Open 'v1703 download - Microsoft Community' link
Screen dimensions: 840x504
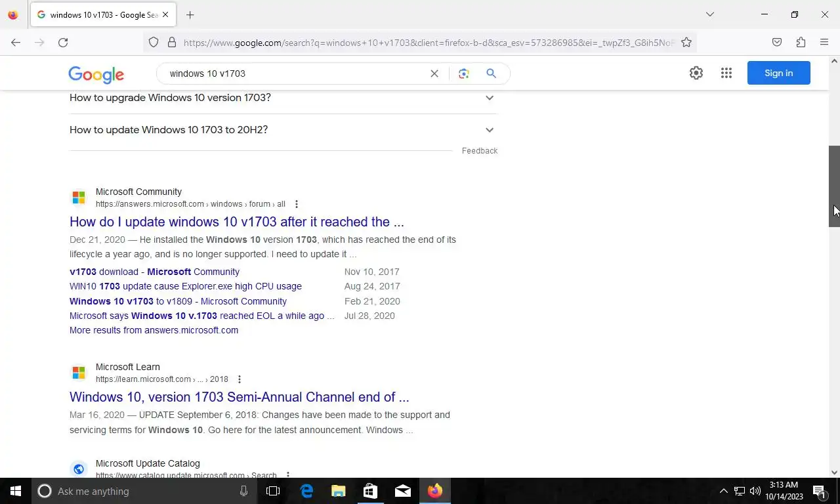point(154,272)
